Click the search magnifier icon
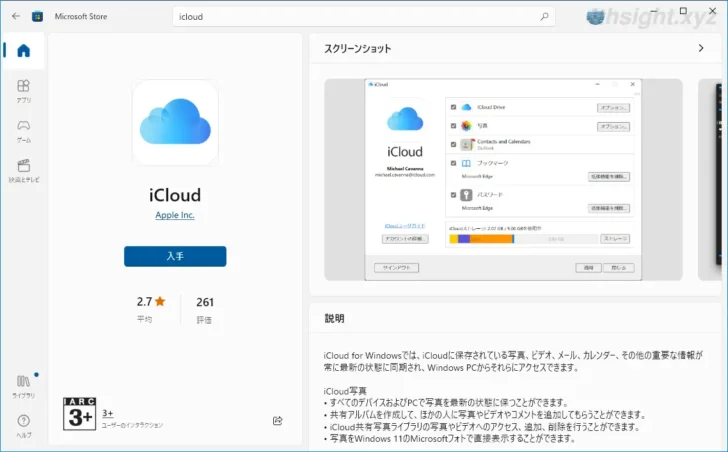The width and height of the screenshot is (728, 452). (544, 17)
